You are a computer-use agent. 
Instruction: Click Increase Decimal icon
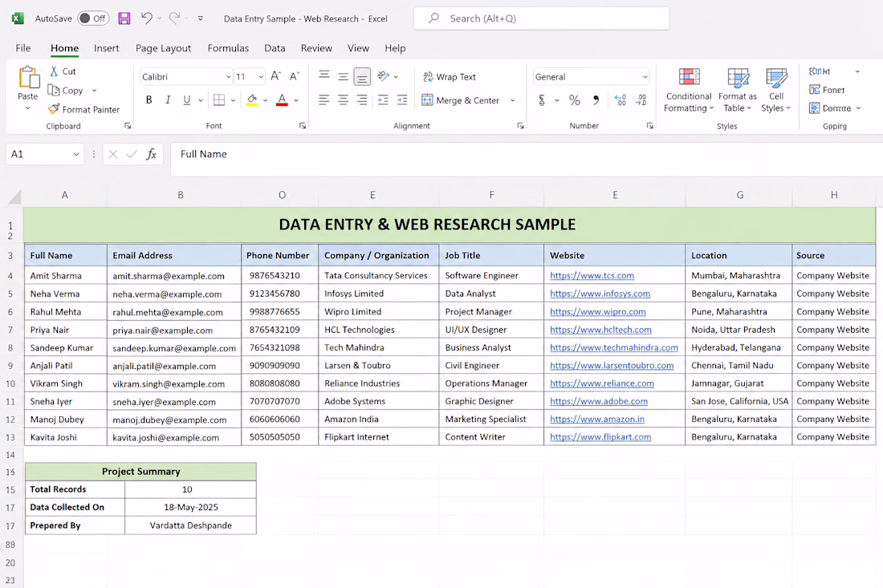620,100
